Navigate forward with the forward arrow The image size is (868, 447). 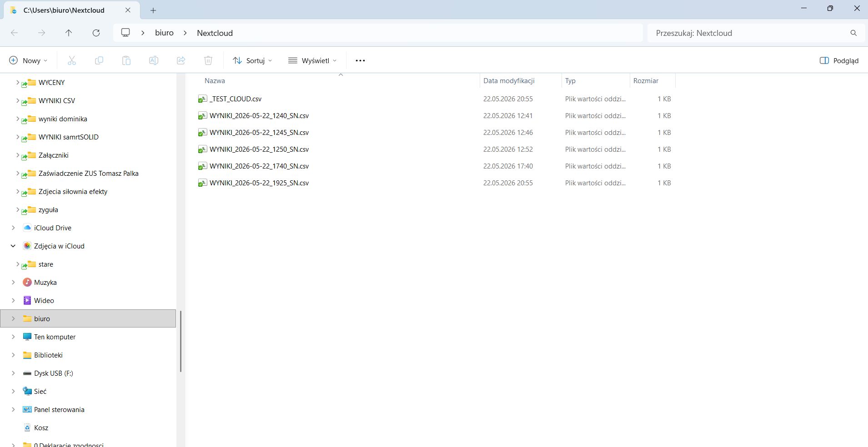[41, 33]
